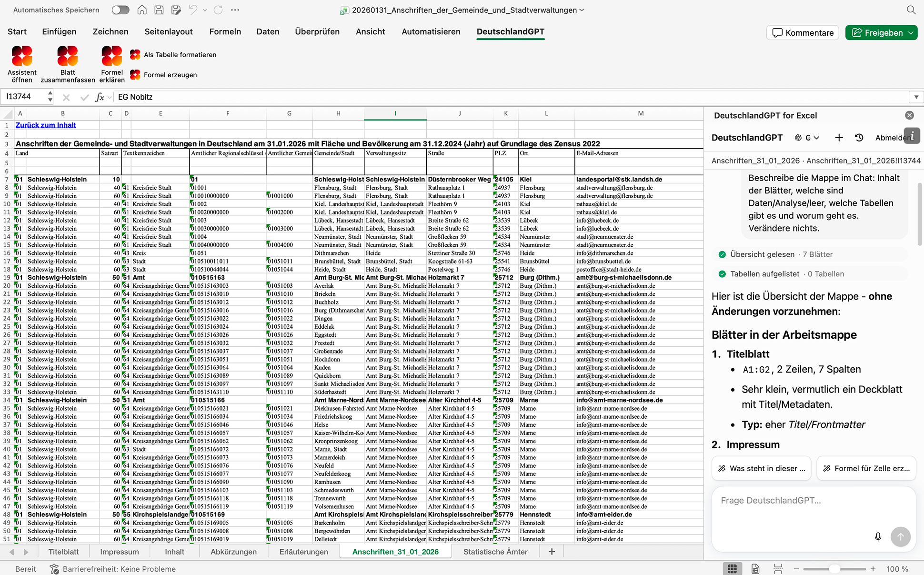Open chat history clock icon
Viewport: 924px width, 575px height.
point(859,138)
